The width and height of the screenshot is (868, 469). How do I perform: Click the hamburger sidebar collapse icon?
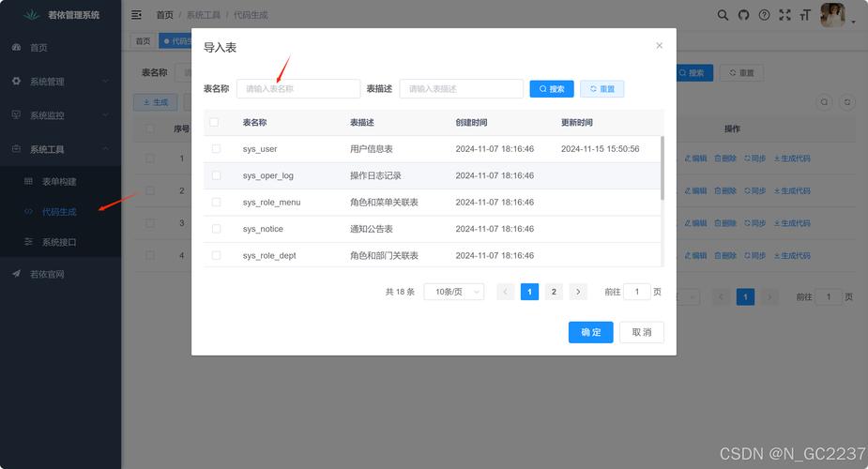pyautogui.click(x=137, y=15)
